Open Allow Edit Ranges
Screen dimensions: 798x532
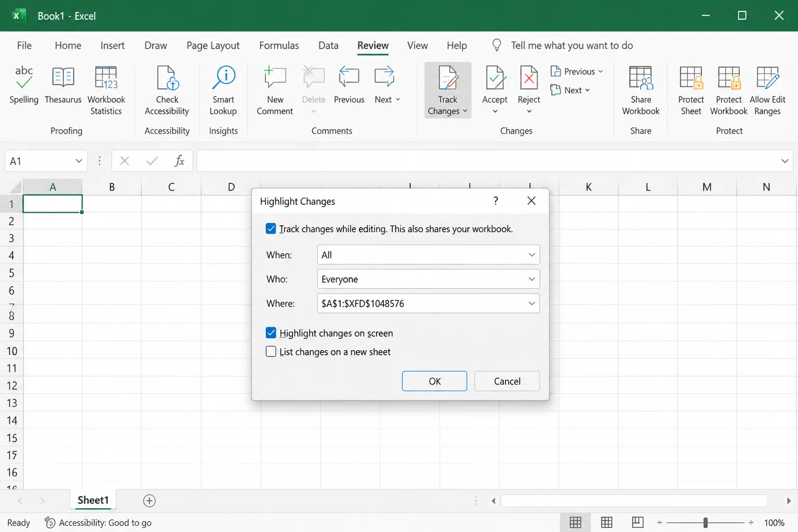coord(767,91)
